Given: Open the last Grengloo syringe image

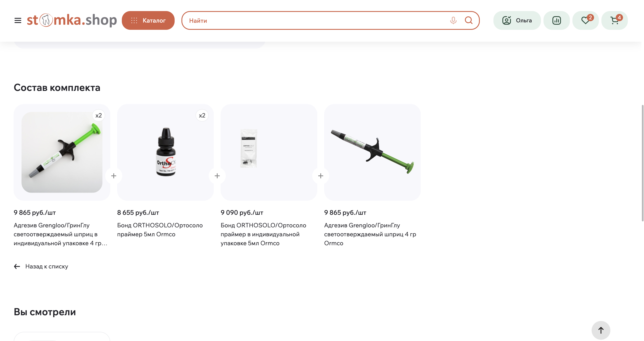Looking at the screenshot, I should 372,152.
